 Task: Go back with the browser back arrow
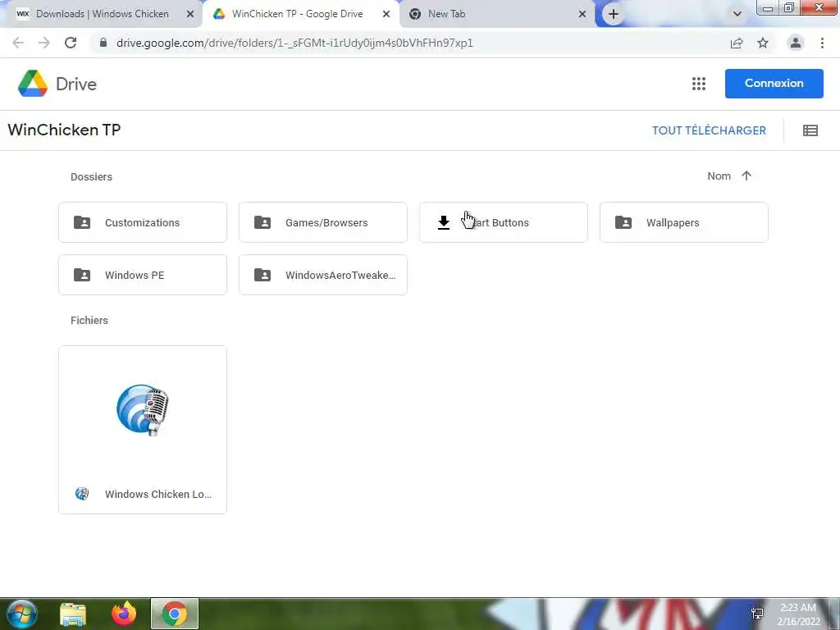coord(18,43)
